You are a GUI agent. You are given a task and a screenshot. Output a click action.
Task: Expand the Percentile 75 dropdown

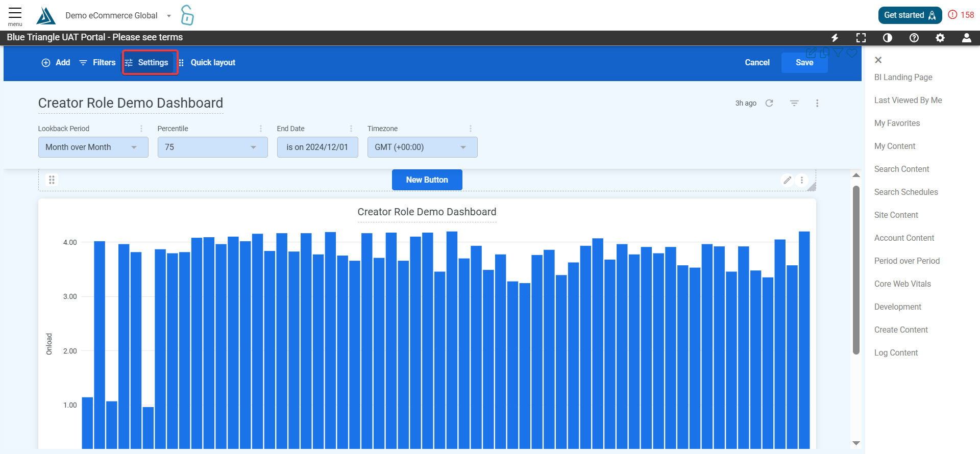pos(213,147)
